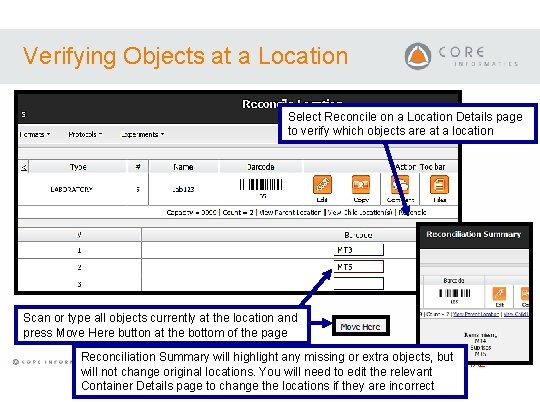Click the Edit pencil icon in Reconcile Location toolbar
Viewport: 540px width, 405px height.
(322, 185)
